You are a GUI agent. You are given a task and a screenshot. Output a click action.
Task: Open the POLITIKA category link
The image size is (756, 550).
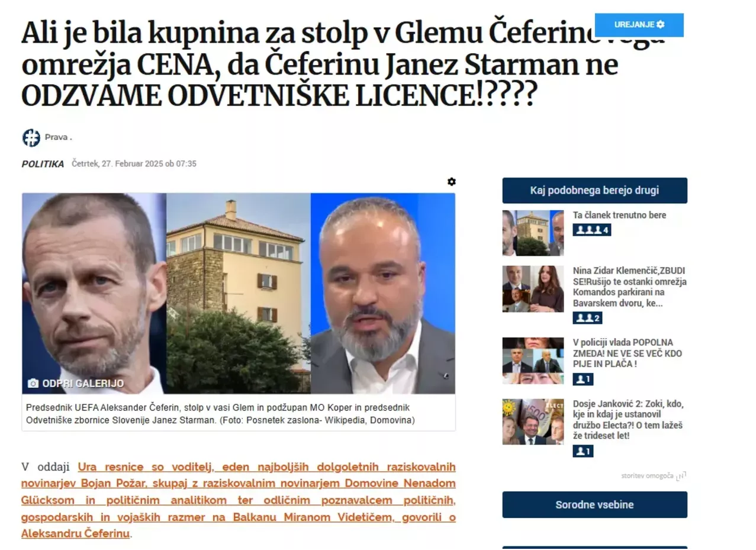pos(43,164)
